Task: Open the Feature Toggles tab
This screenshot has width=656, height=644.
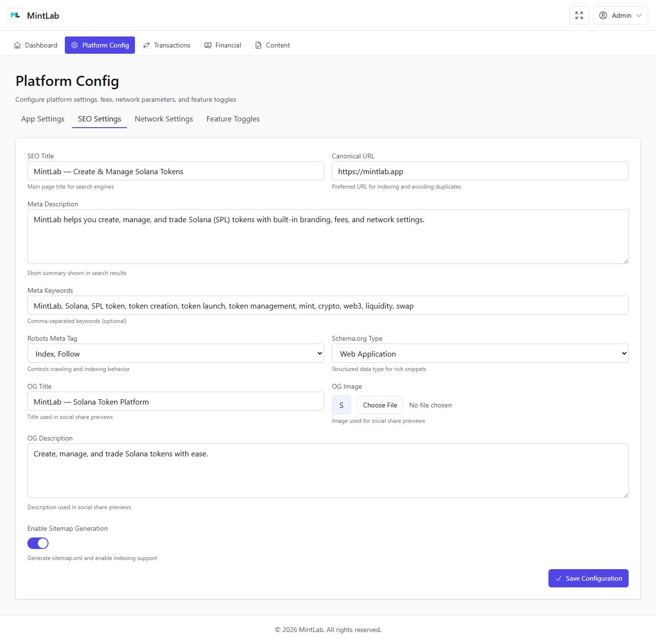Action: 233,119
